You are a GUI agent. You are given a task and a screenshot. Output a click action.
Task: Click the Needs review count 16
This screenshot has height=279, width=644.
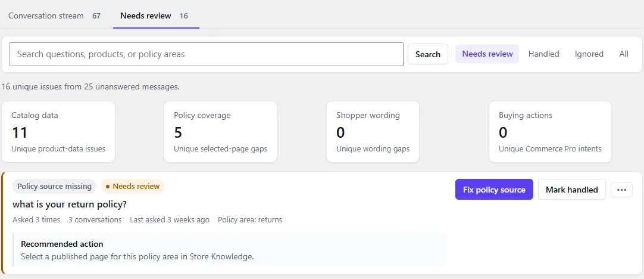click(x=183, y=16)
